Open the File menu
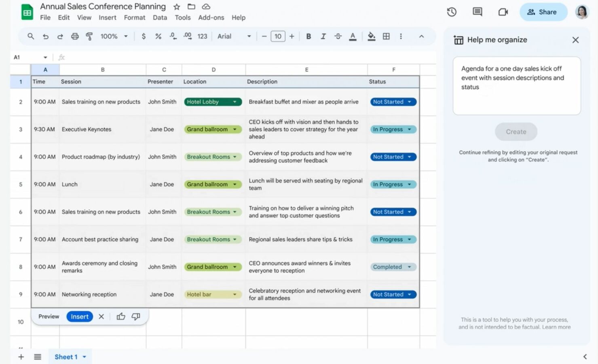Viewport: 598px width, 364px height. (x=45, y=17)
